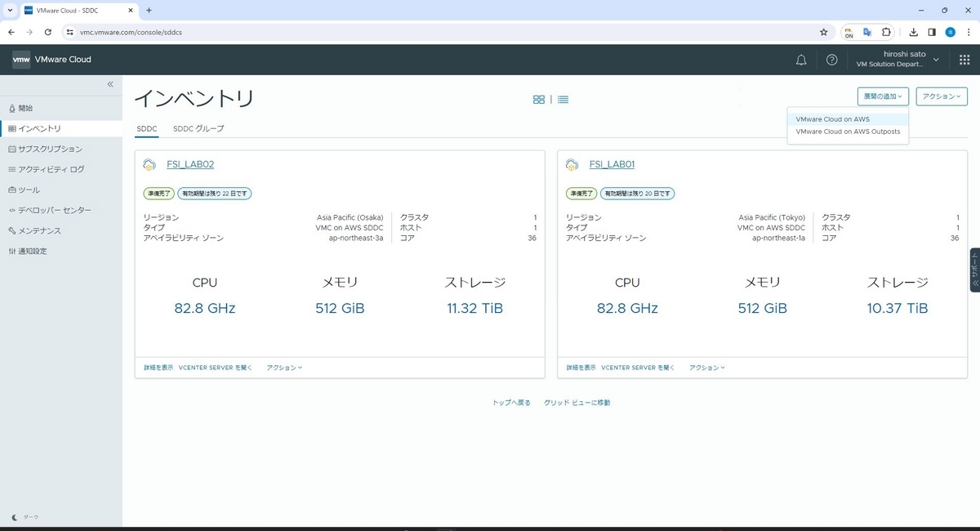Click the ap-northeast-3a availability zone value
This screenshot has width=980, height=531.
click(x=356, y=238)
